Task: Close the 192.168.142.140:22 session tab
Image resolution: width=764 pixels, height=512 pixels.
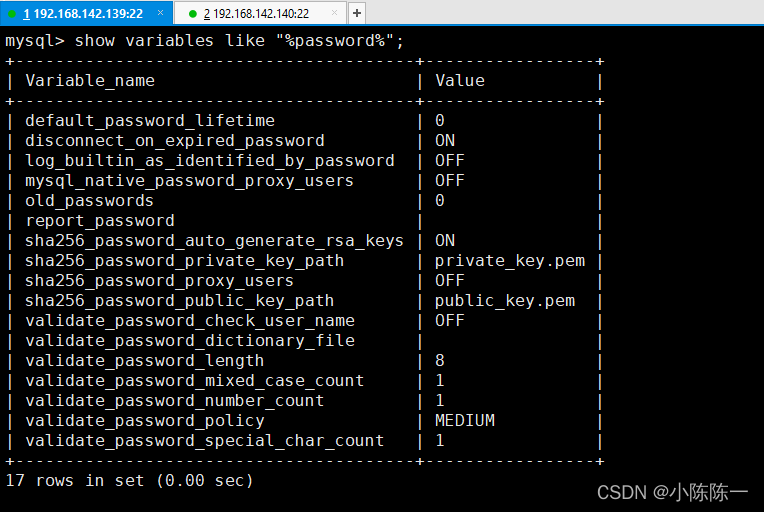Action: (x=334, y=13)
